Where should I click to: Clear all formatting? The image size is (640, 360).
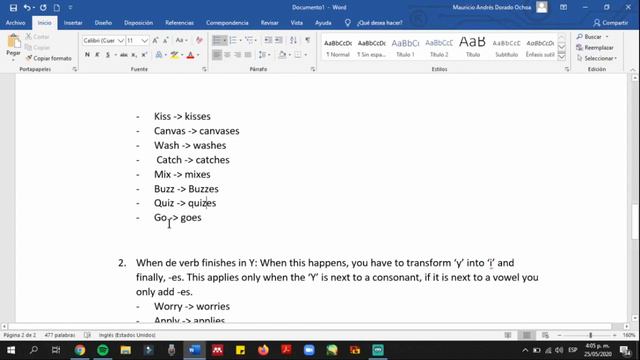(199, 40)
